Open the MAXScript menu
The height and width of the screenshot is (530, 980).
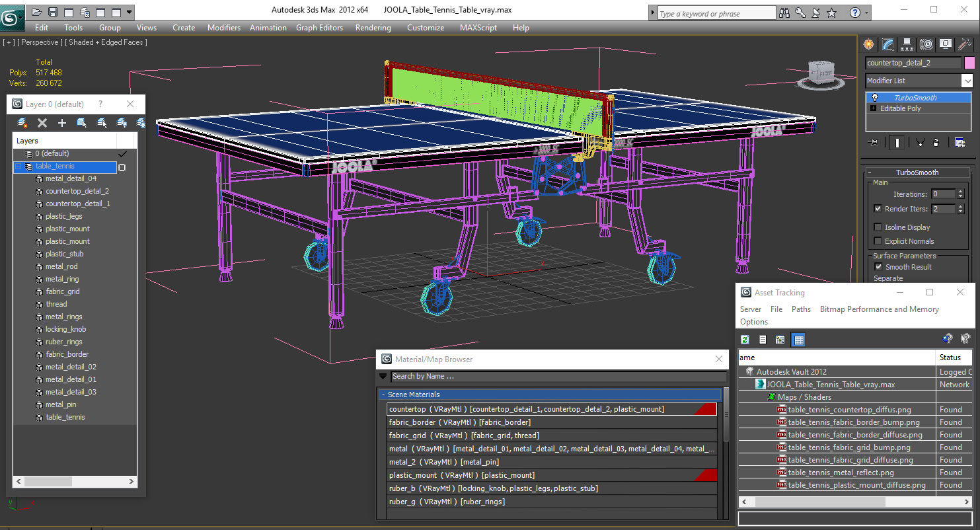tap(478, 28)
